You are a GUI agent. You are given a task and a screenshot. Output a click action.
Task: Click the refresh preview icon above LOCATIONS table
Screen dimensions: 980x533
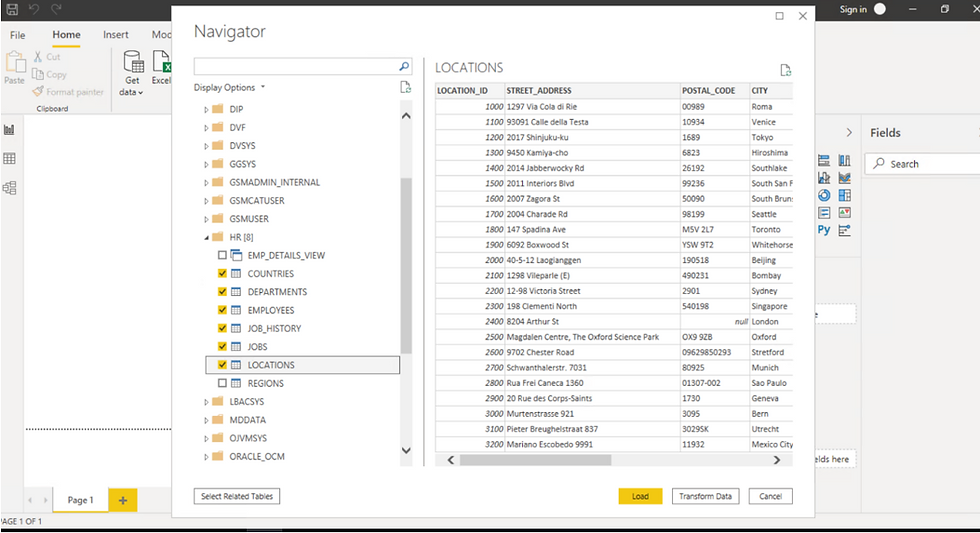(x=786, y=70)
